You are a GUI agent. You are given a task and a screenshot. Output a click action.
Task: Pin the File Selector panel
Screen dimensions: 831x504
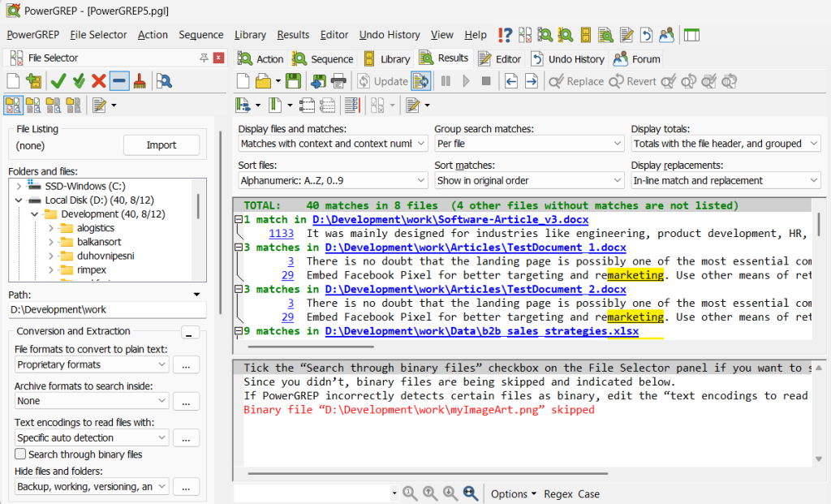pos(204,58)
